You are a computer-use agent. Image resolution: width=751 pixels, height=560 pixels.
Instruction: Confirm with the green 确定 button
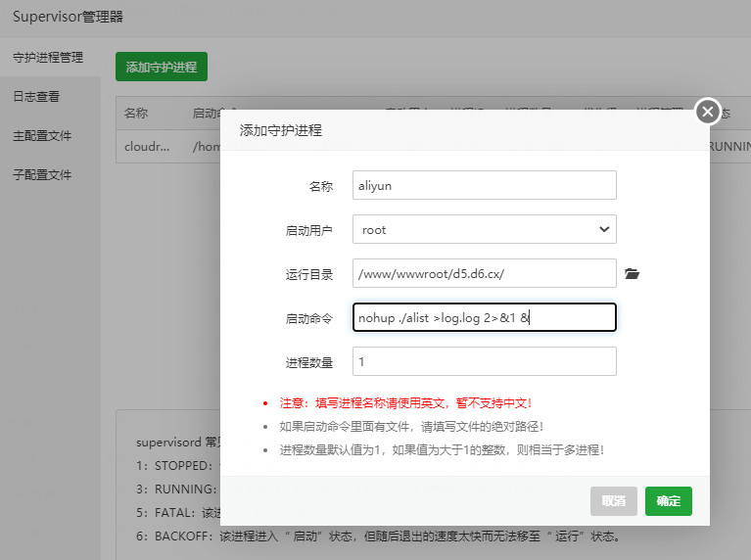click(x=668, y=501)
